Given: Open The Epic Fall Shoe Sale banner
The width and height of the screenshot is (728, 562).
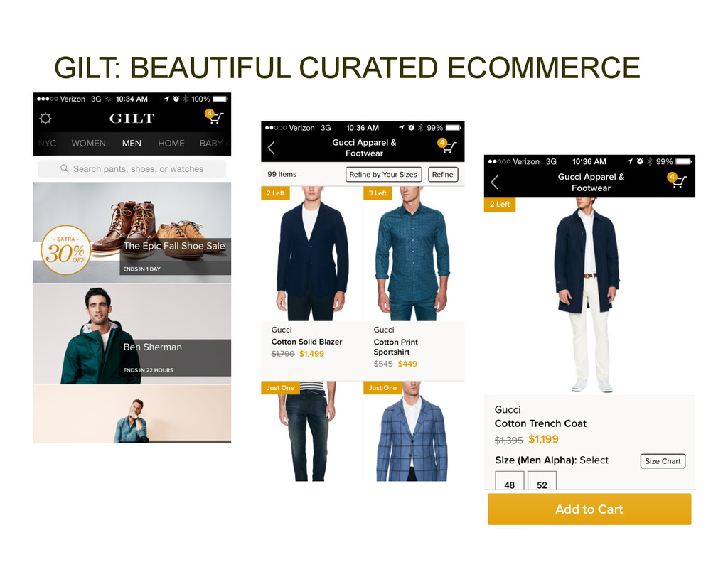Looking at the screenshot, I should coord(132,232).
